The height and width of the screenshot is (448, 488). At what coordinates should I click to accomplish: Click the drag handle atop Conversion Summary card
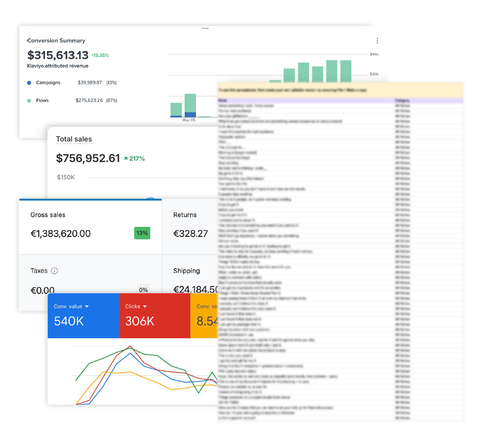[x=205, y=28]
